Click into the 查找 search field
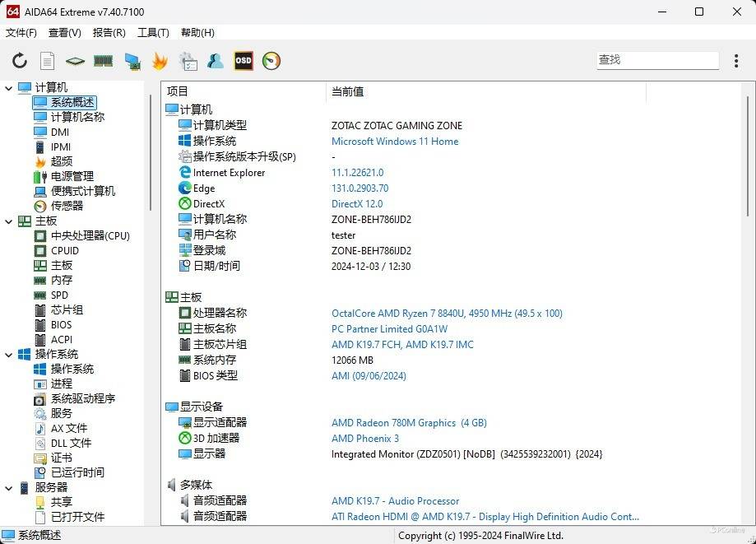The height and width of the screenshot is (544, 756). (656, 60)
